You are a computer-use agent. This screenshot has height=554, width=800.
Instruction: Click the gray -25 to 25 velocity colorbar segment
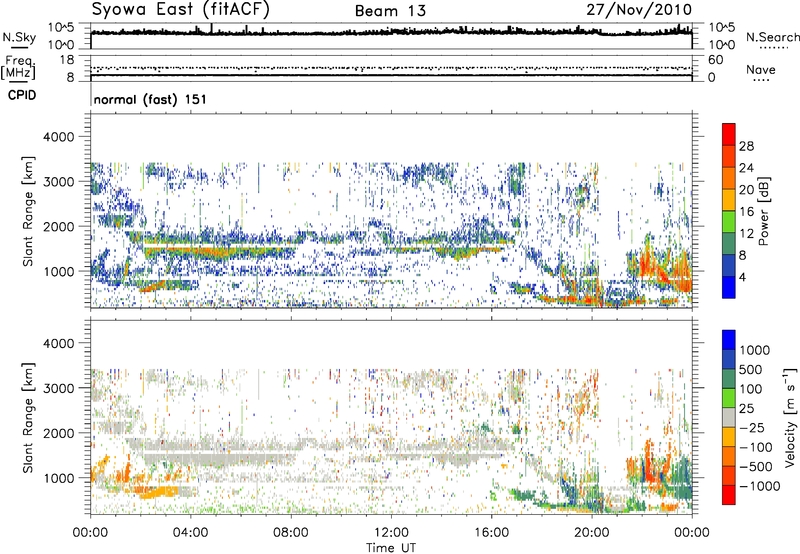tap(729, 417)
